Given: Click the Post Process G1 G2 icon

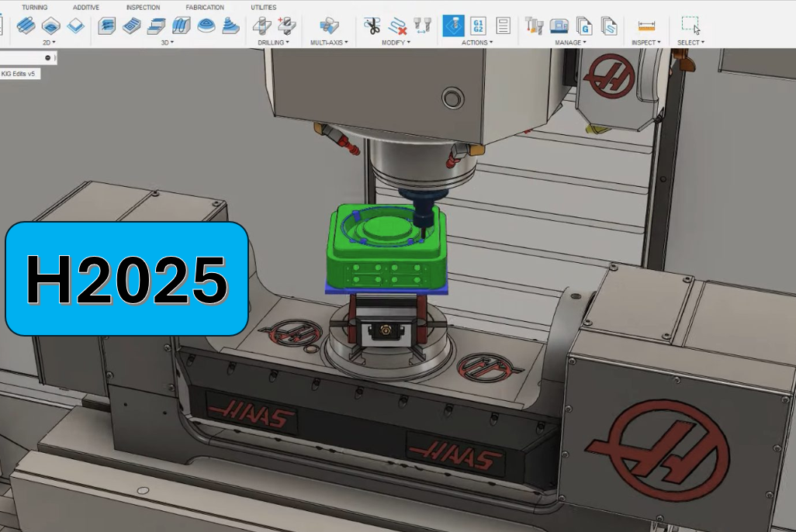Looking at the screenshot, I should click(479, 26).
